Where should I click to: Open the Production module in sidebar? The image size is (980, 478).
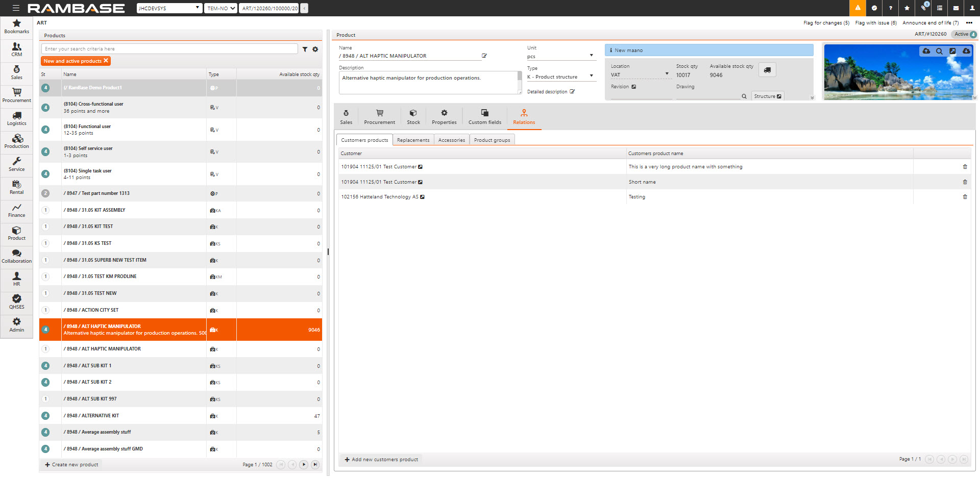(x=17, y=141)
